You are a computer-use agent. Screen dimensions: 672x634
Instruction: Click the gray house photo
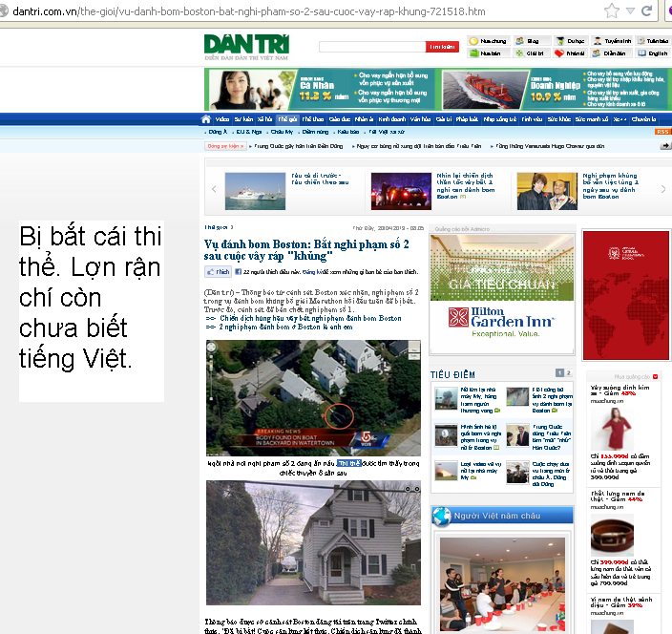[313, 542]
